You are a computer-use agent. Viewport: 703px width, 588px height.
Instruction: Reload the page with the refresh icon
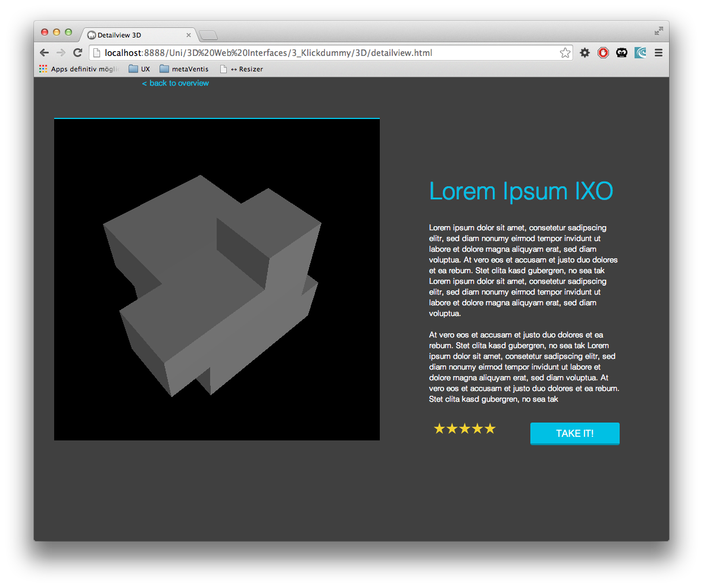point(77,53)
